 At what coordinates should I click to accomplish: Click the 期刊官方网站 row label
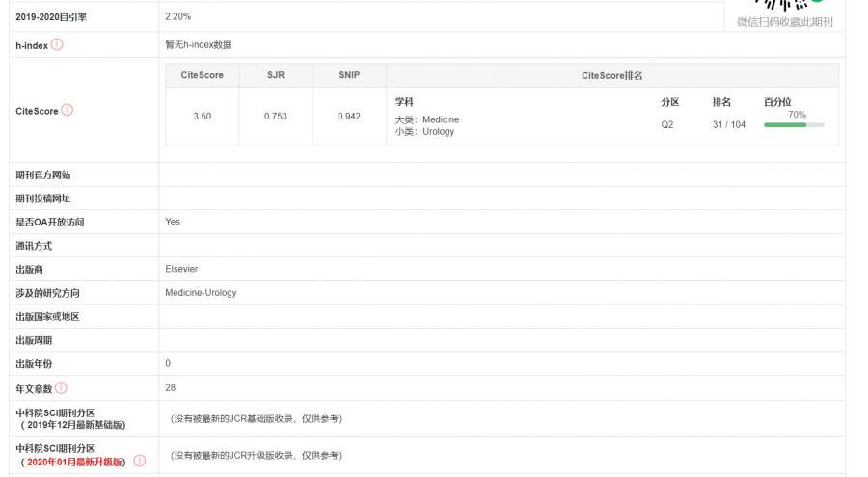pyautogui.click(x=43, y=174)
